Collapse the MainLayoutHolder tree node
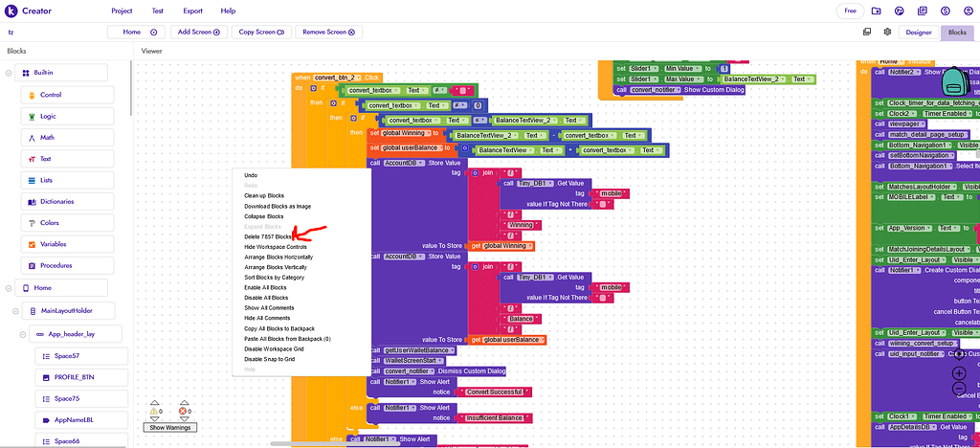The height and width of the screenshot is (448, 980). [x=17, y=310]
